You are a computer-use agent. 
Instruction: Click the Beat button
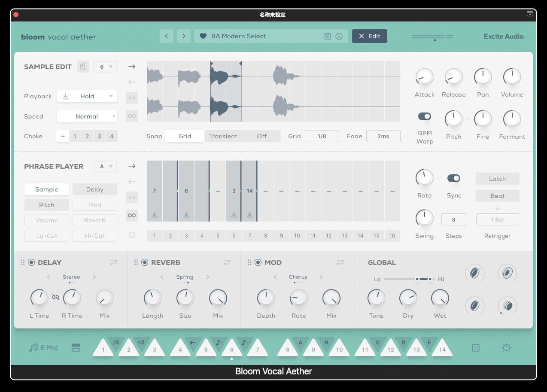pos(498,196)
